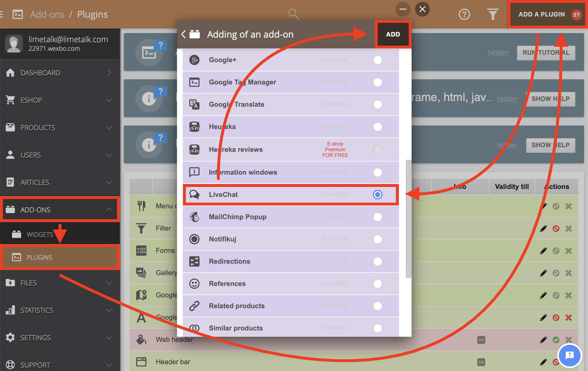This screenshot has width=588, height=371.
Task: Click green check icon on Web header row
Action: point(556,340)
